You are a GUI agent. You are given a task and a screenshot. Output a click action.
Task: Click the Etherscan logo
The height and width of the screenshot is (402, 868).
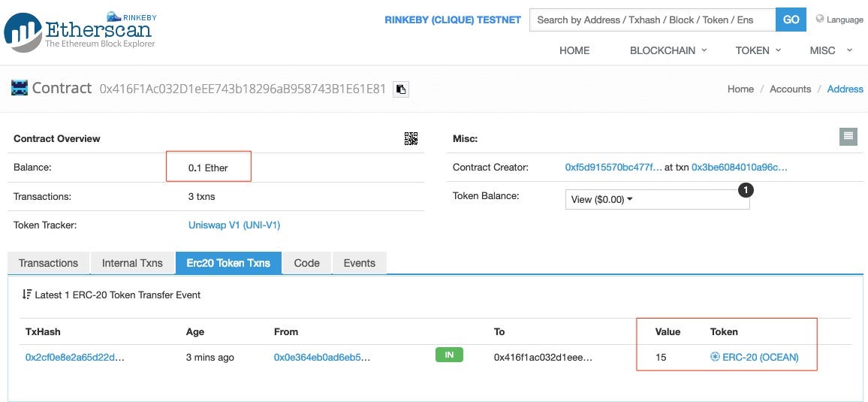tap(80, 31)
